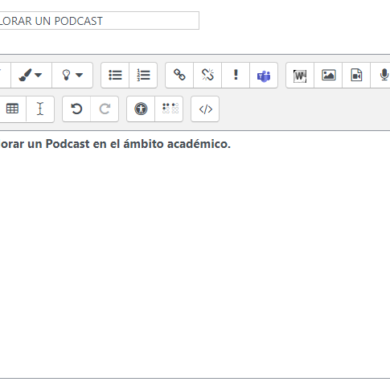Apply unordered bullet list formatting
The image size is (390, 390).
(115, 75)
